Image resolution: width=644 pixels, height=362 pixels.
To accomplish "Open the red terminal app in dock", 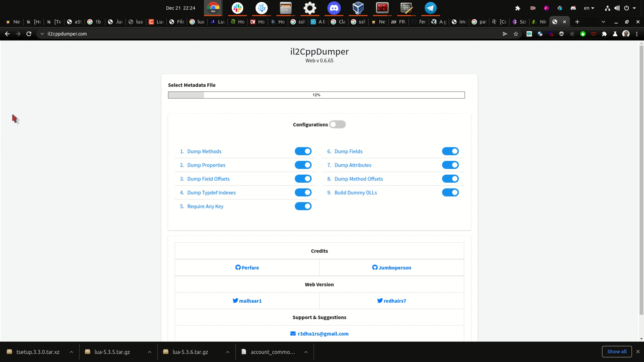I will (382, 8).
